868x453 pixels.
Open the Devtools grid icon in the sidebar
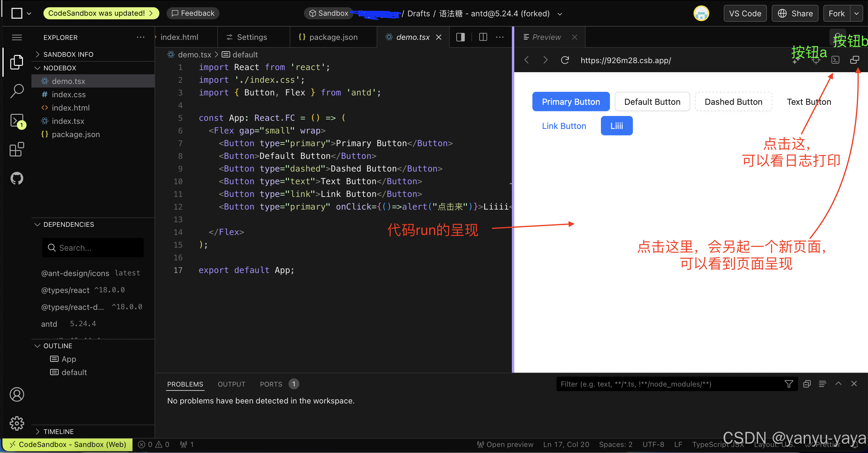point(17,149)
